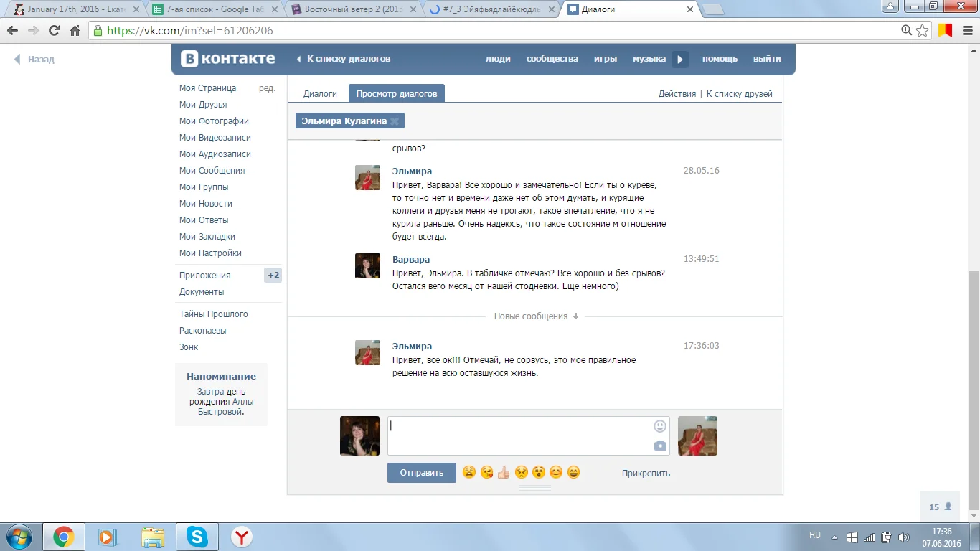
Task: Insert the thumbs-up emoji
Action: [x=504, y=472]
